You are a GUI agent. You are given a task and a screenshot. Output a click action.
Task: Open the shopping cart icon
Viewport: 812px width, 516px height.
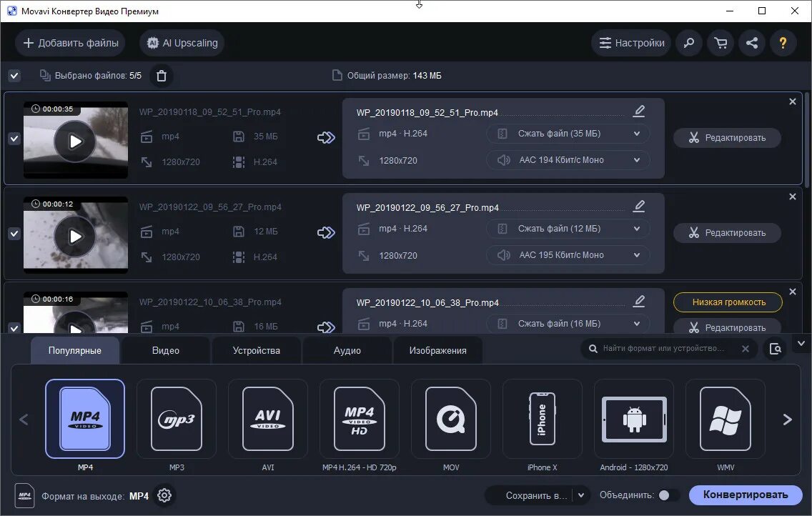[720, 43]
